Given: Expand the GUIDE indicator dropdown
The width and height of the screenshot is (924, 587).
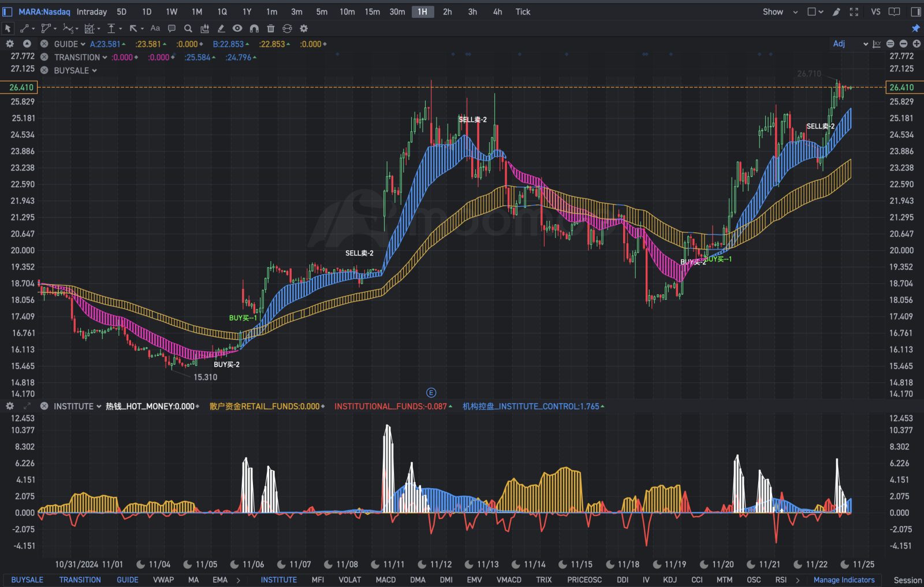Looking at the screenshot, I should click(83, 44).
